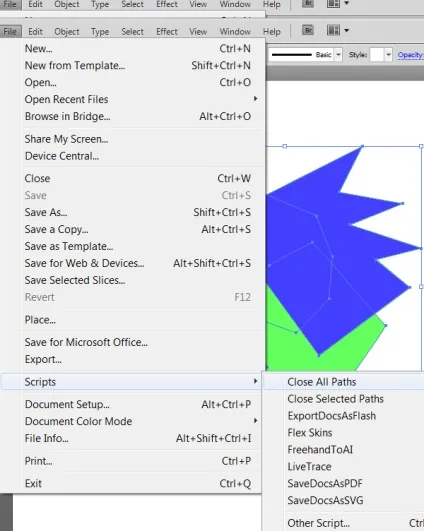Image resolution: width=424 pixels, height=531 pixels.
Task: Run the FreehandToAI script
Action: (x=344, y=449)
